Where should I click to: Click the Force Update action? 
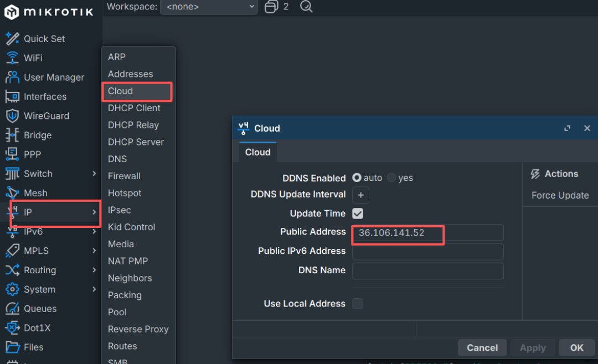coord(560,195)
